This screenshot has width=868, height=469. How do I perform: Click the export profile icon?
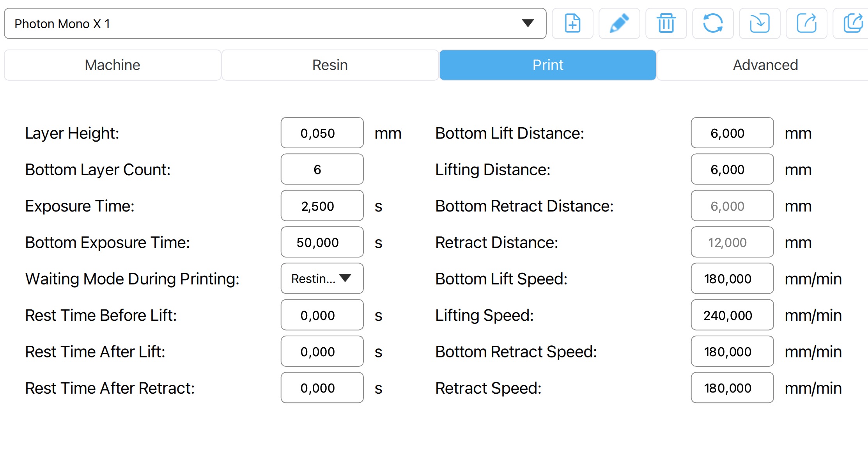806,23
